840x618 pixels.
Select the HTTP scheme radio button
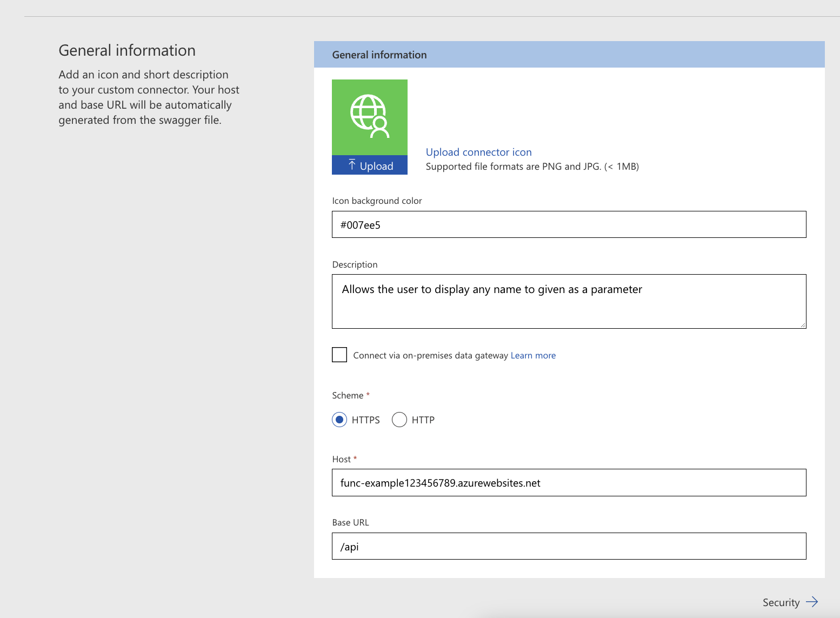[x=399, y=420]
